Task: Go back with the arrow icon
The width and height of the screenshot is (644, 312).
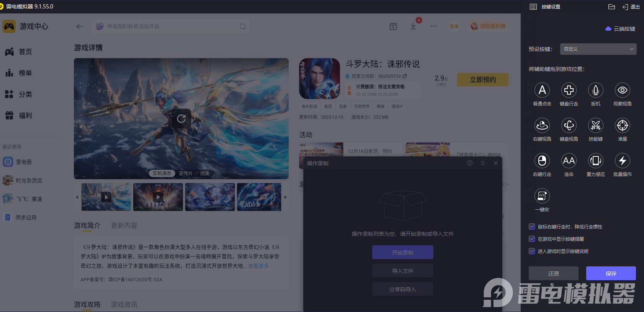Action: (x=80, y=26)
